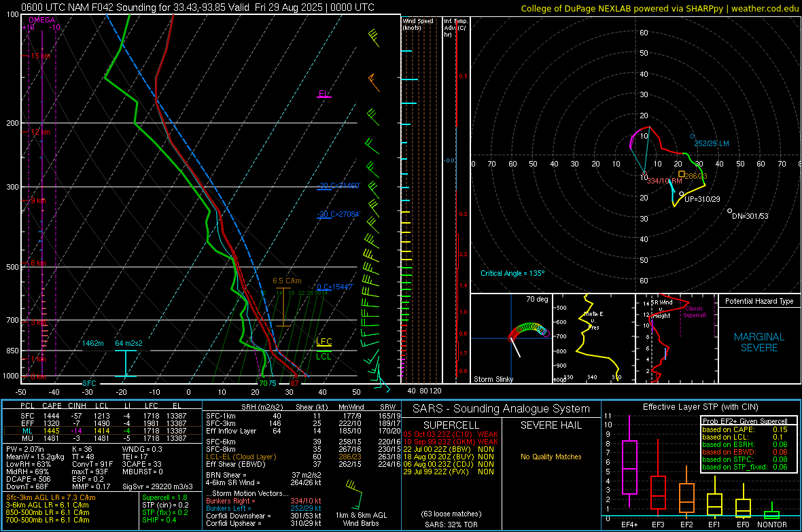This screenshot has width=802, height=532.
Task: Select the MU parcel row
Action: (103, 438)
